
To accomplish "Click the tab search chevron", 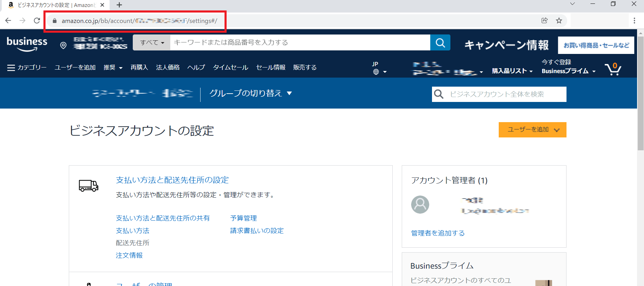I will (x=572, y=4).
